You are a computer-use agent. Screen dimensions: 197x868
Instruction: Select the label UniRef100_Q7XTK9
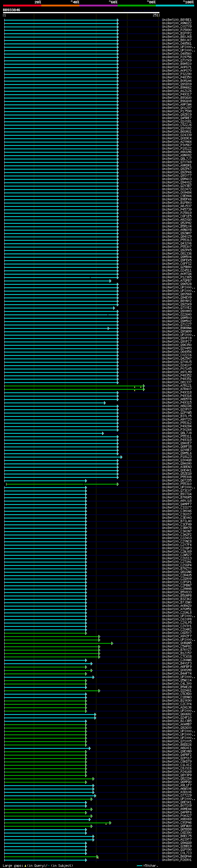pyautogui.click(x=177, y=61)
